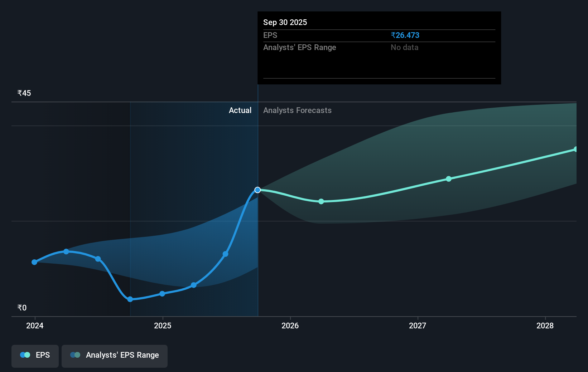Click the 2027 forecast data point

pyautogui.click(x=449, y=179)
